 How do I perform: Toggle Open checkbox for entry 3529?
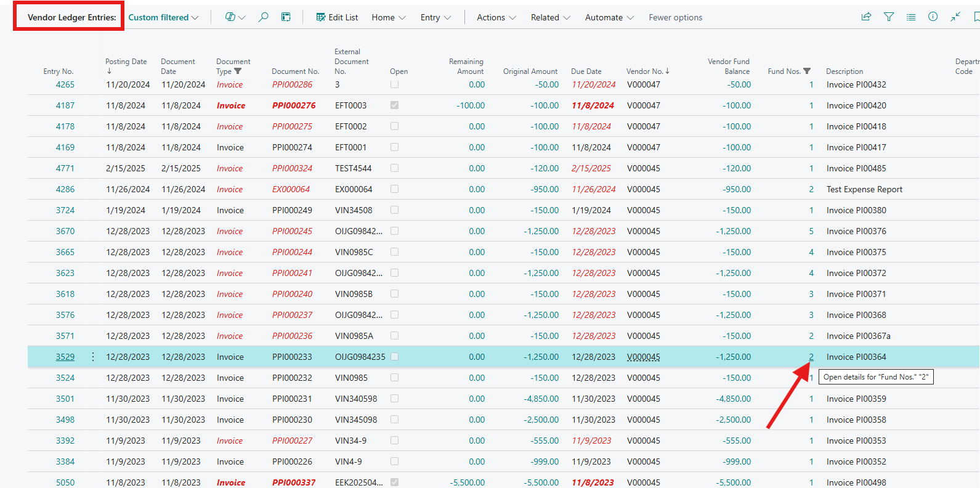394,357
